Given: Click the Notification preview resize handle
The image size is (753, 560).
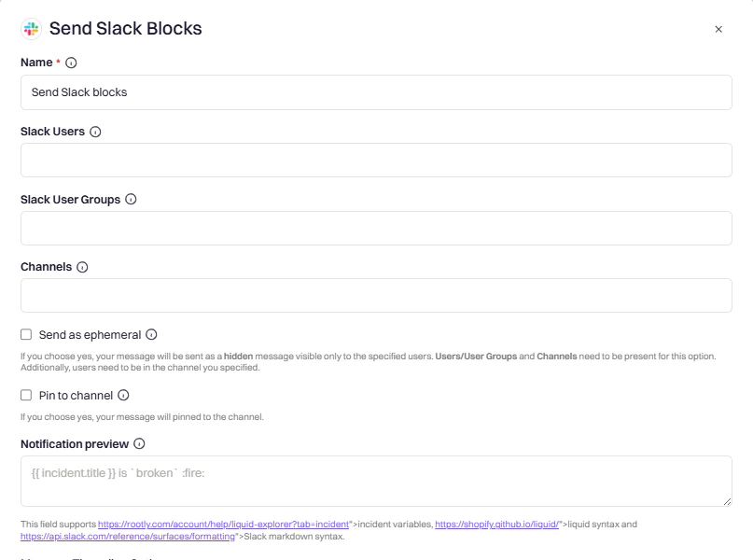Looking at the screenshot, I should click(x=726, y=499).
